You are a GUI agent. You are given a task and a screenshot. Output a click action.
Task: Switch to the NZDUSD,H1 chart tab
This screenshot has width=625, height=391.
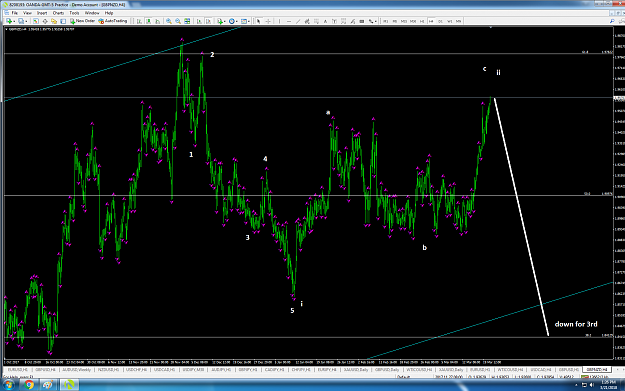[108, 370]
